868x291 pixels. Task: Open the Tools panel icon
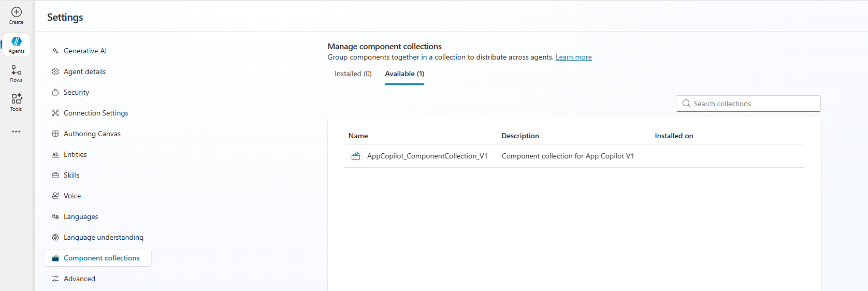pos(16,102)
